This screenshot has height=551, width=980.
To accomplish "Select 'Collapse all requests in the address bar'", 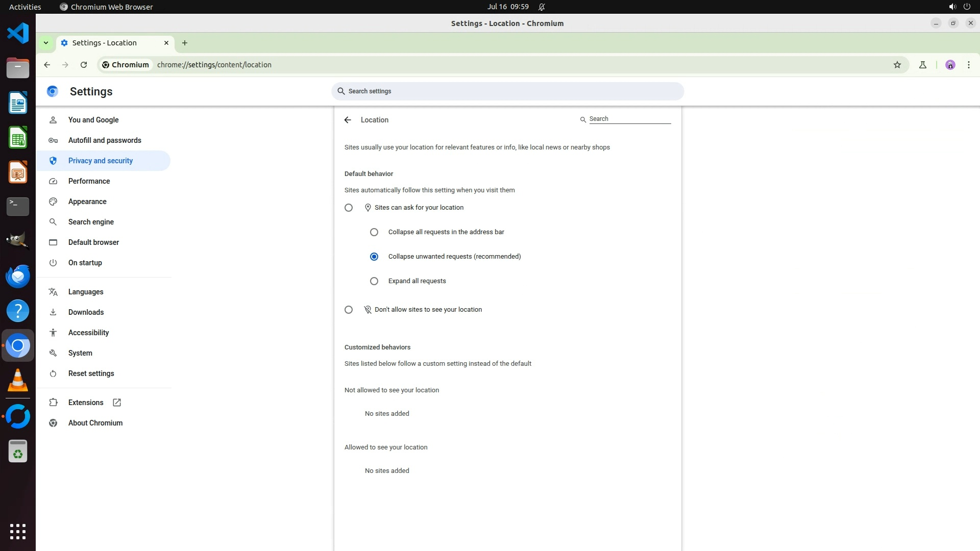I will [x=374, y=232].
